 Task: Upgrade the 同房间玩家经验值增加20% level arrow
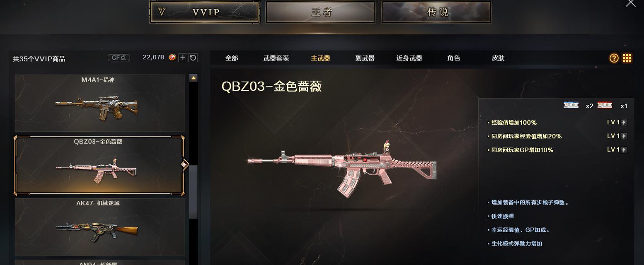624,136
